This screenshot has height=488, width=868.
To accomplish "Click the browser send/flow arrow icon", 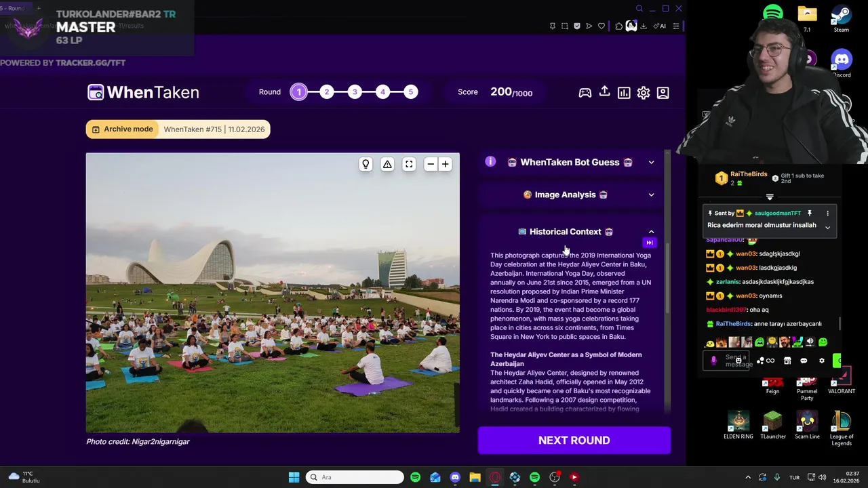I will tap(589, 26).
